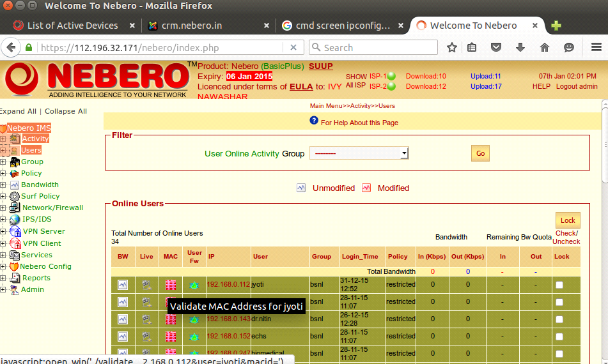Click the Lock button above table
The height and width of the screenshot is (364, 608).
tap(568, 220)
